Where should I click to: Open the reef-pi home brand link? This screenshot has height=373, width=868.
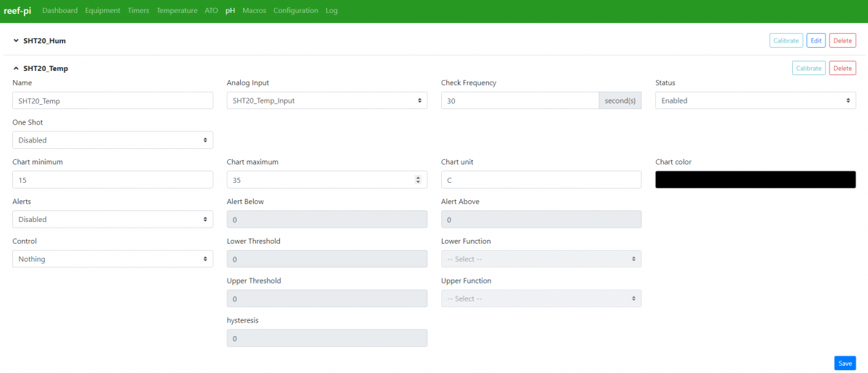pos(17,11)
